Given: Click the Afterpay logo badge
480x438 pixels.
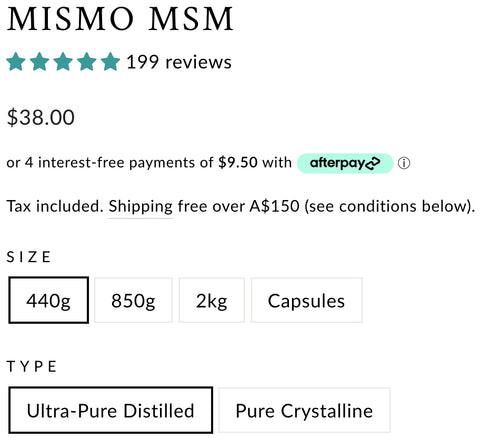Looking at the screenshot, I should click(x=345, y=163).
